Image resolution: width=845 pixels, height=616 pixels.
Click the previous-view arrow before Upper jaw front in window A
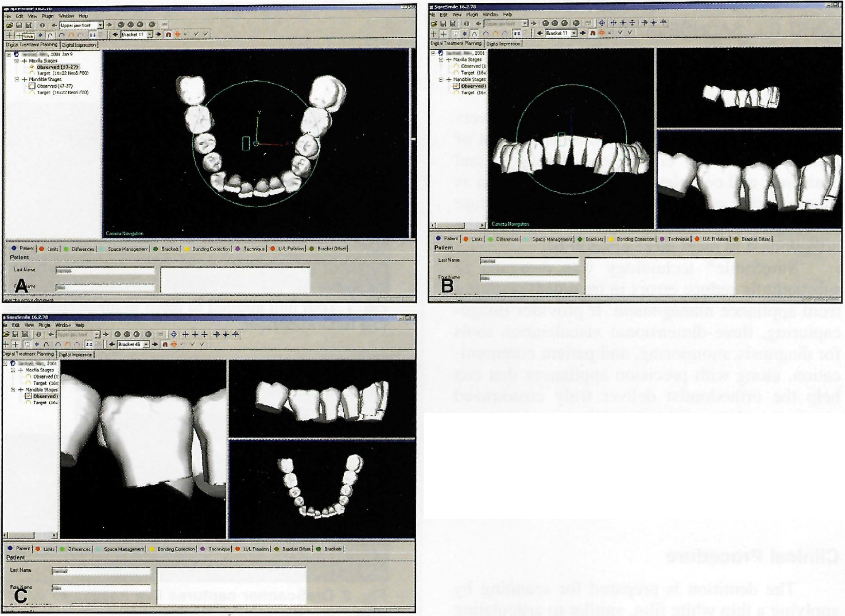tap(54, 25)
